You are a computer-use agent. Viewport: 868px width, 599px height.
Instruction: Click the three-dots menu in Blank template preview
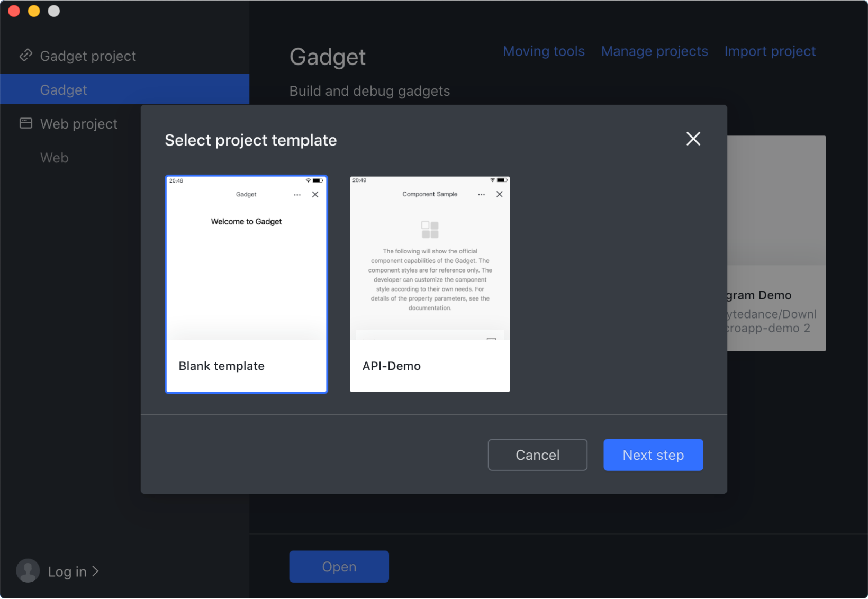point(297,195)
